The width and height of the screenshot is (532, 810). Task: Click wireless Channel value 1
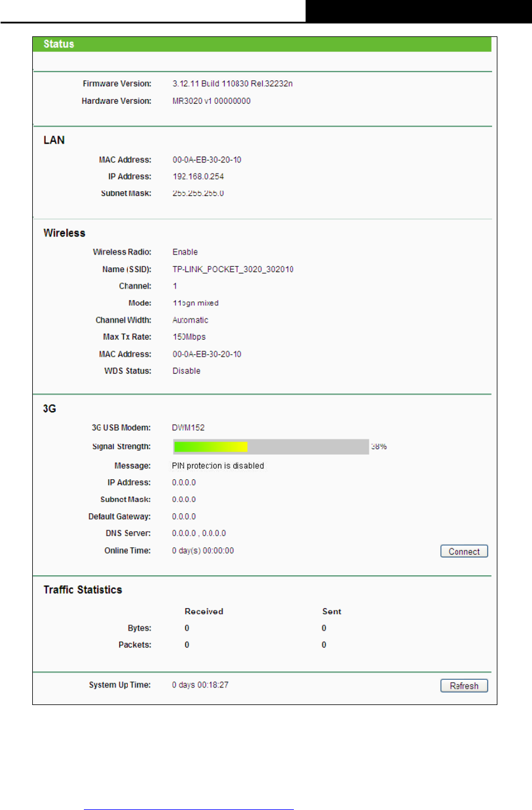(x=175, y=286)
